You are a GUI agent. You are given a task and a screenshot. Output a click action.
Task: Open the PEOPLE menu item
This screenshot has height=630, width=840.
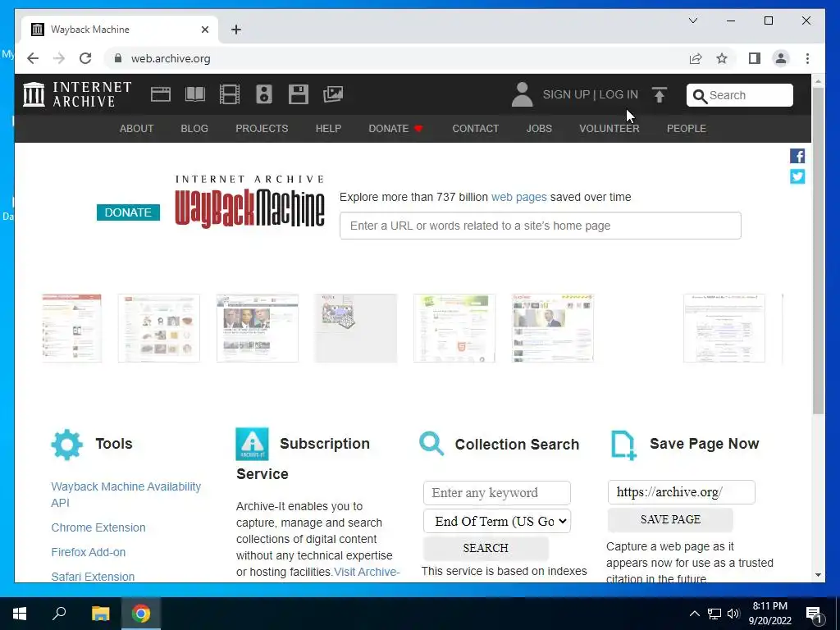[687, 129]
